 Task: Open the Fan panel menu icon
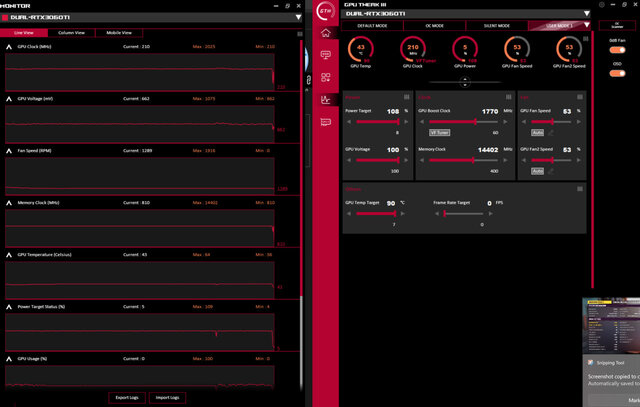[579, 96]
